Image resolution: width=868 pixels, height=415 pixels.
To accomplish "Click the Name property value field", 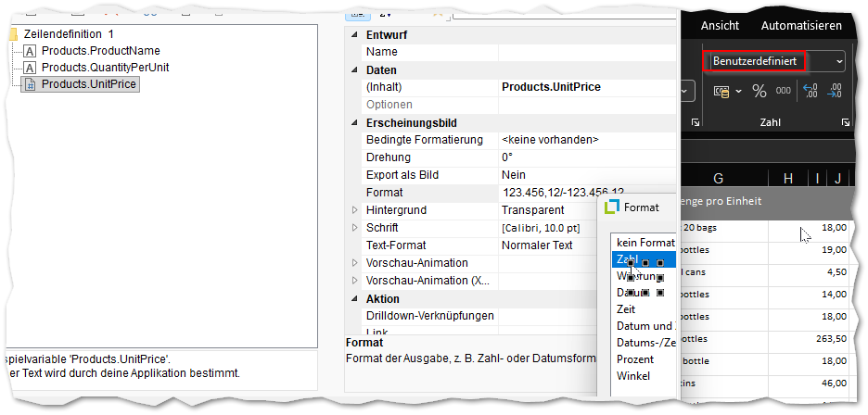I will click(584, 53).
